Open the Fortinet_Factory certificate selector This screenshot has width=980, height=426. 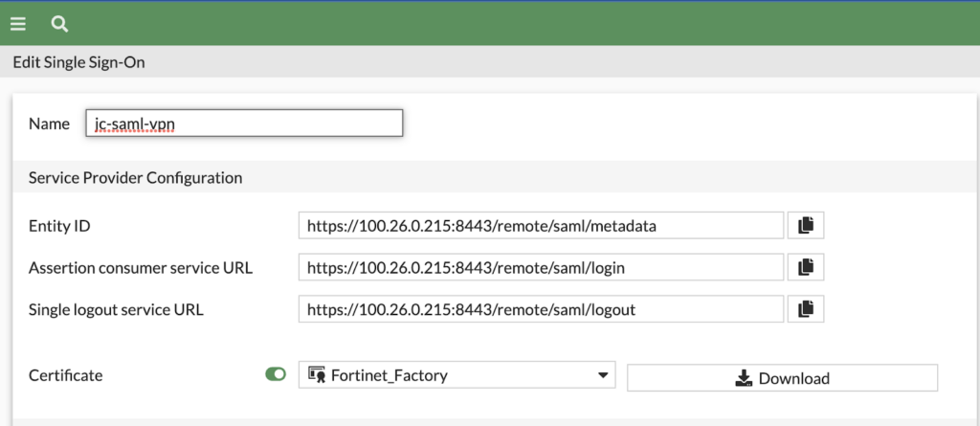click(x=457, y=374)
